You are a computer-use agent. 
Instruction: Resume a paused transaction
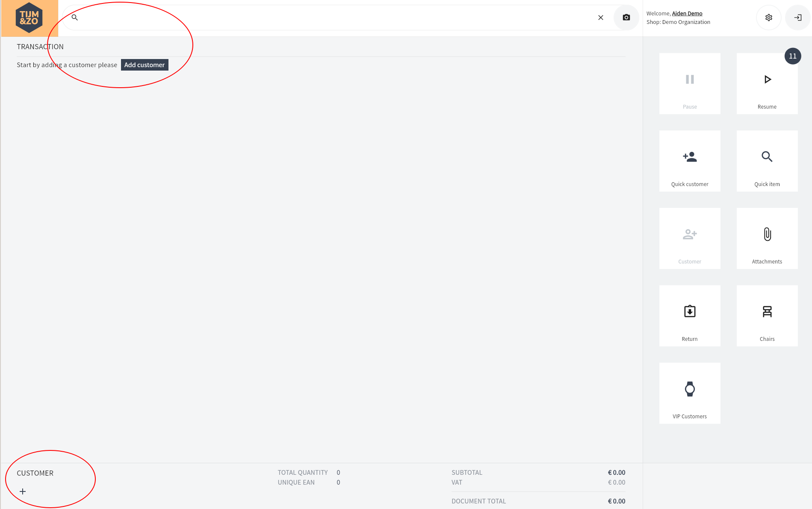767,84
